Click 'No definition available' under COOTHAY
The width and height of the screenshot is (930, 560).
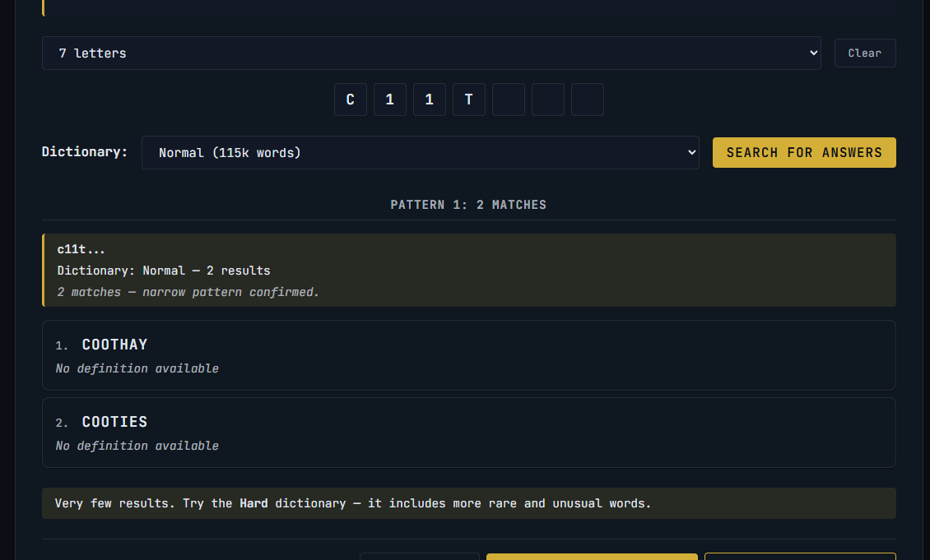[137, 368]
